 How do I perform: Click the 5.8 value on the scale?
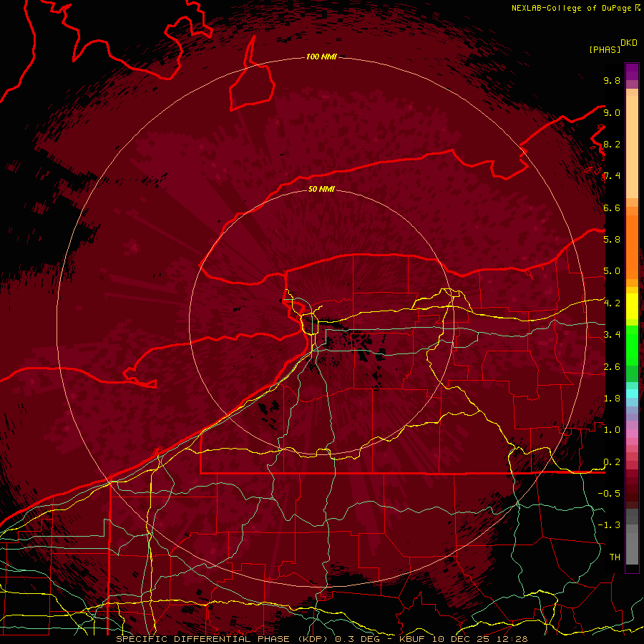[612, 239]
